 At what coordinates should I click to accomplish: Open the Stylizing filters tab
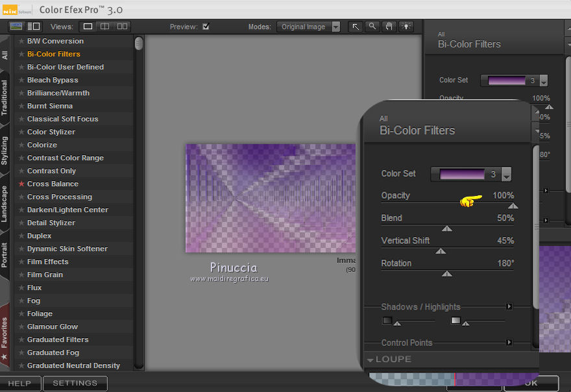(5, 151)
